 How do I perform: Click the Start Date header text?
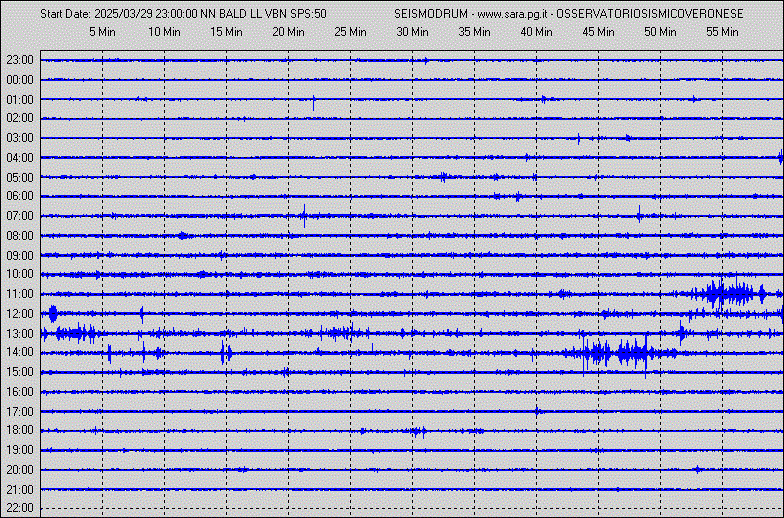[183, 14]
